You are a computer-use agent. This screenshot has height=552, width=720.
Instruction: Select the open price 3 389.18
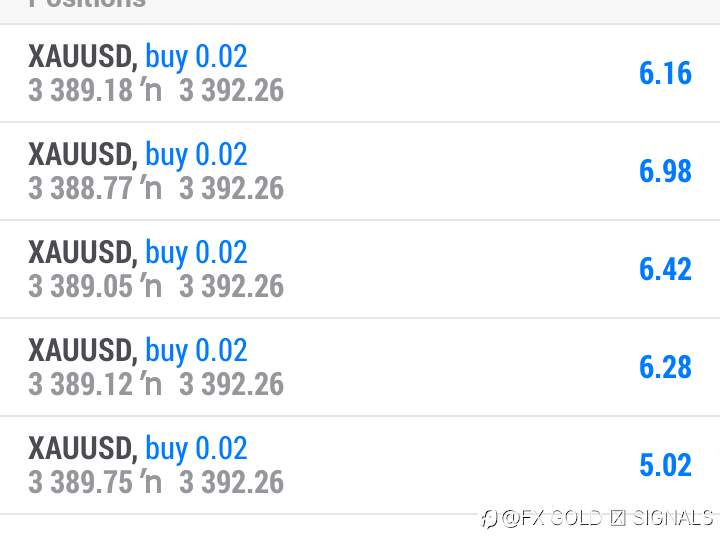click(81, 90)
